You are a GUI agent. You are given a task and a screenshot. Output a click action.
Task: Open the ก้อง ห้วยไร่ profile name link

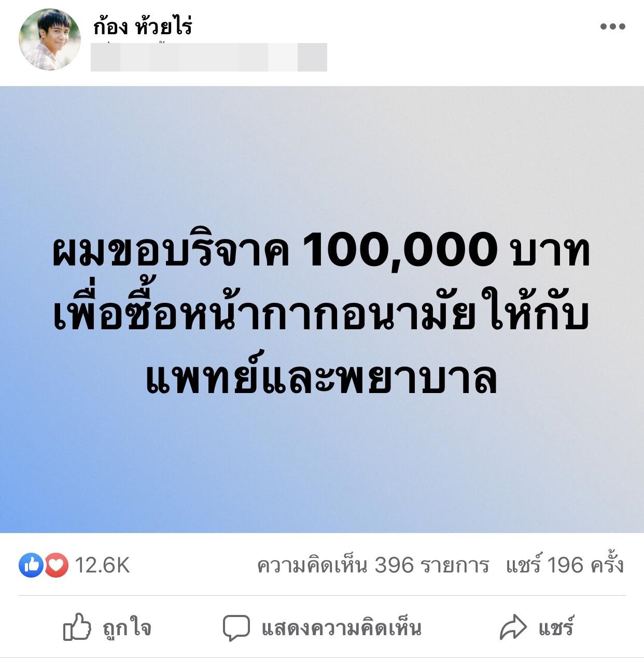click(x=143, y=26)
